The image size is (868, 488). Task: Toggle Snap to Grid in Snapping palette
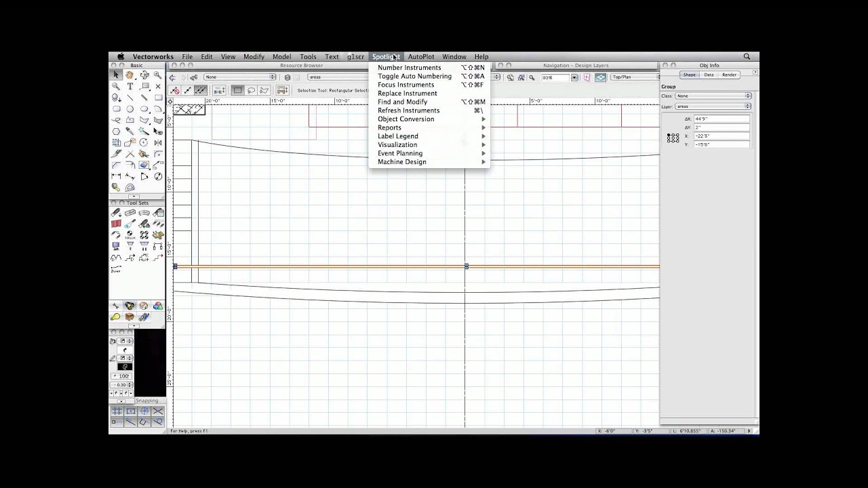coord(117,411)
